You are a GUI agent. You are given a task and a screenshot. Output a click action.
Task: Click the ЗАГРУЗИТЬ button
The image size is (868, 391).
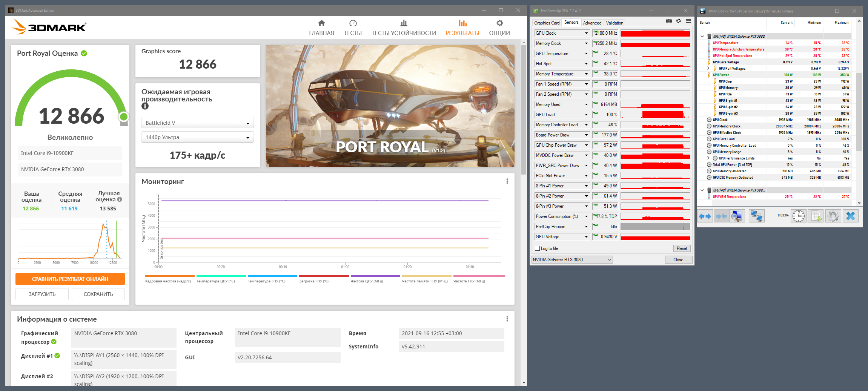click(42, 294)
